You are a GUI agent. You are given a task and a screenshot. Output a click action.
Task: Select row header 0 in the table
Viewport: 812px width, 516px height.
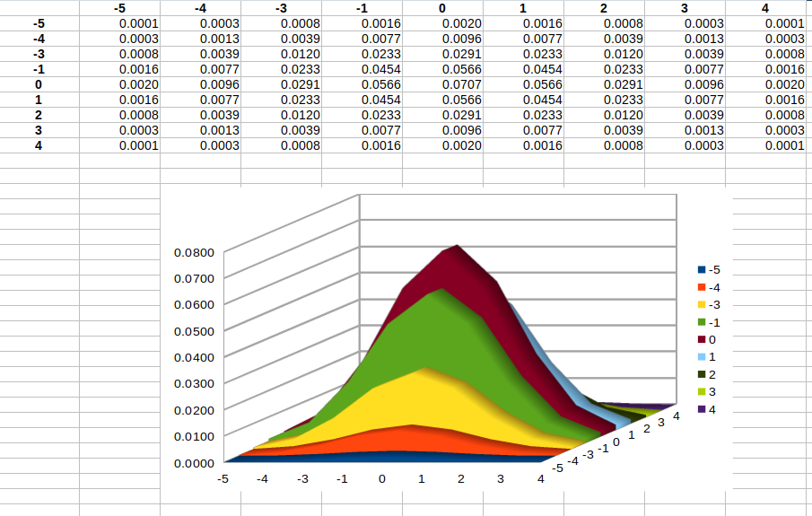(39, 84)
